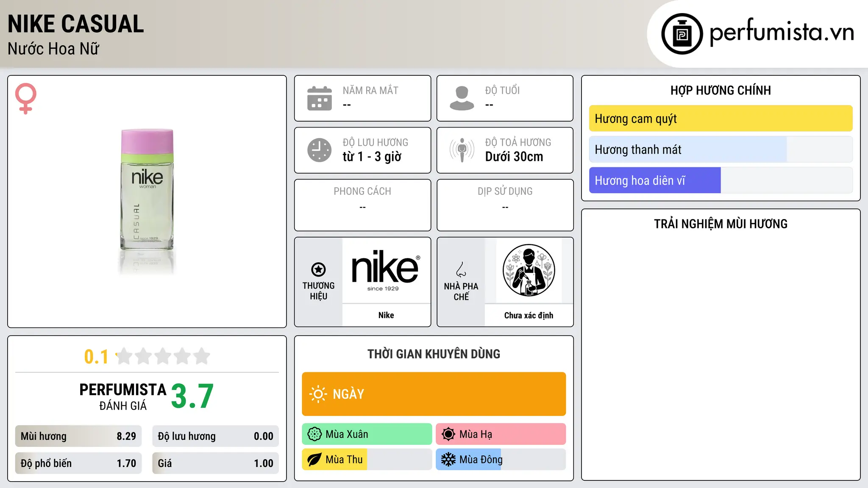Click the perfumista.vn bottle logo icon
The height and width of the screenshot is (488, 868).
coord(682,34)
